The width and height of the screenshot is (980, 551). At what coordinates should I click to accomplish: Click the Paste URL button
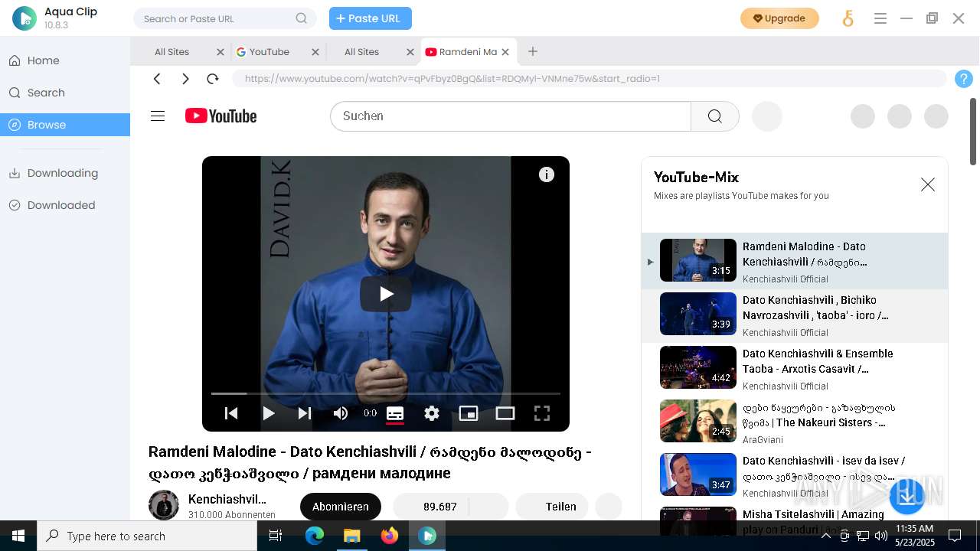(x=371, y=18)
